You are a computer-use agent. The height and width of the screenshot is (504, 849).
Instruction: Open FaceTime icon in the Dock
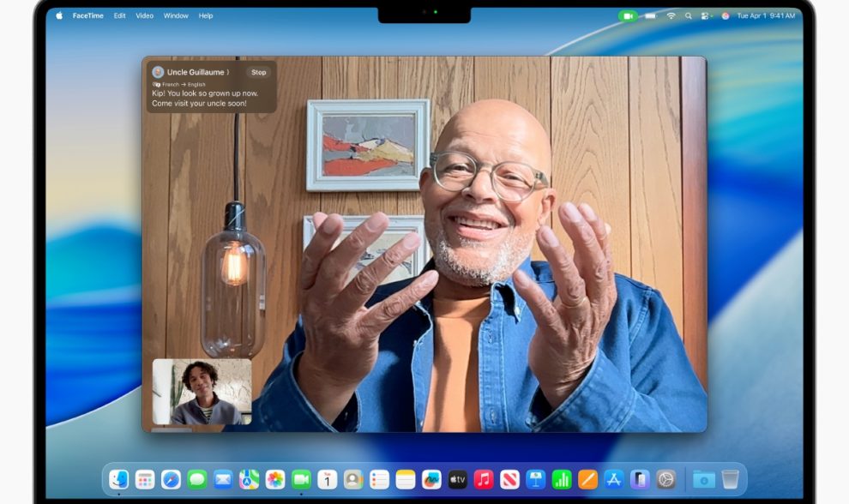click(x=301, y=479)
